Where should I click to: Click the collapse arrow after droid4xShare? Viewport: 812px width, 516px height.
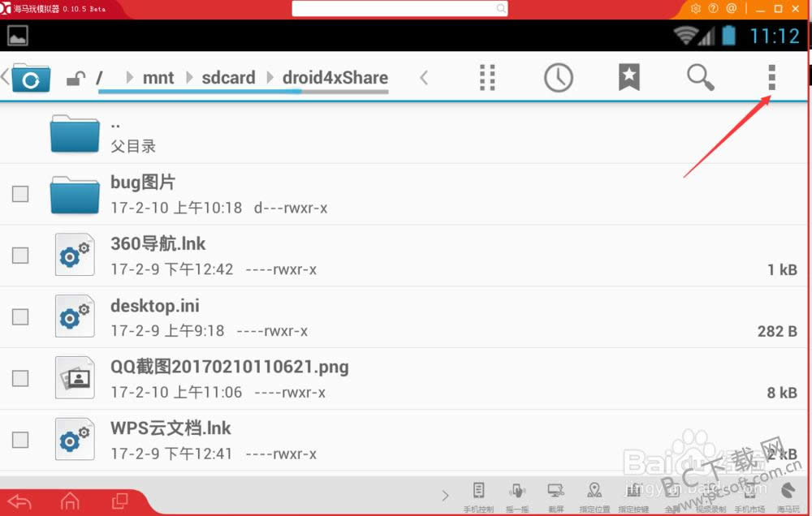coord(423,78)
